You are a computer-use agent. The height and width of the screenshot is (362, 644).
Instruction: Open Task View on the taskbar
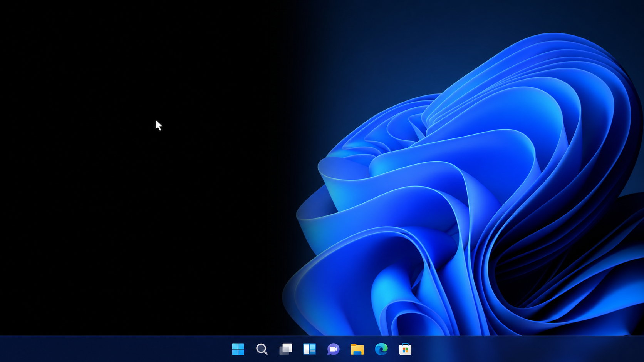click(x=286, y=349)
